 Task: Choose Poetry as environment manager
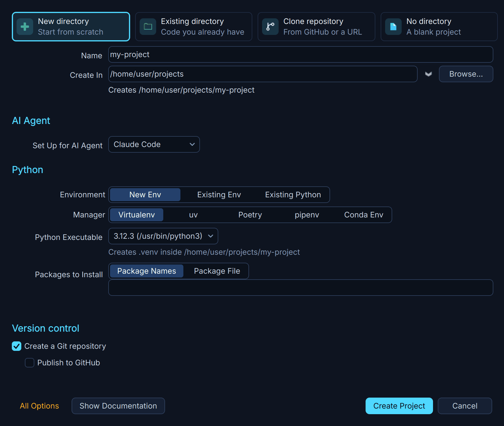pos(250,215)
